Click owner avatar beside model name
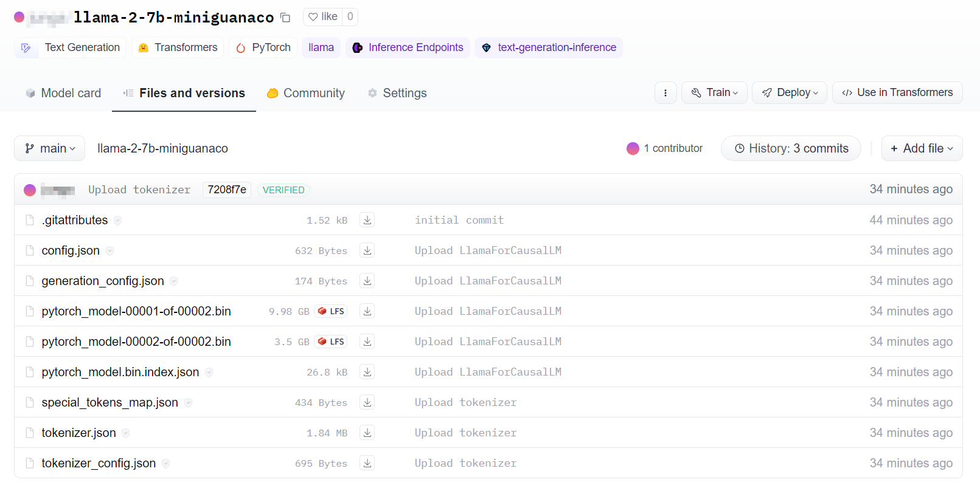This screenshot has height=488, width=980. [x=19, y=17]
